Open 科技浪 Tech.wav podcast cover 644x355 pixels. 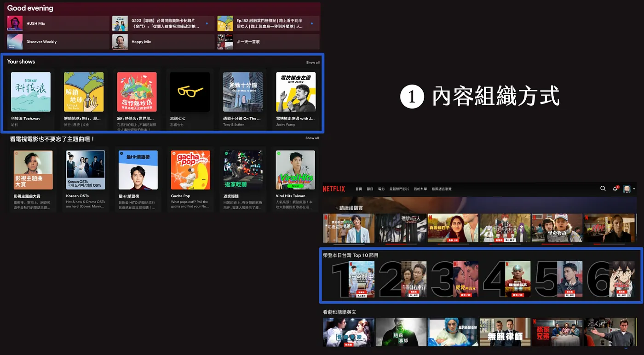click(x=31, y=92)
